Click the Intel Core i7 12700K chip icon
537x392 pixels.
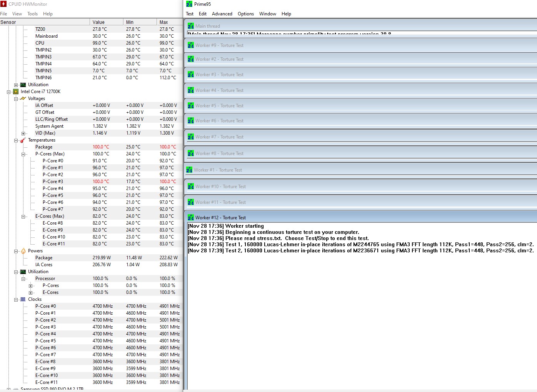pos(16,92)
